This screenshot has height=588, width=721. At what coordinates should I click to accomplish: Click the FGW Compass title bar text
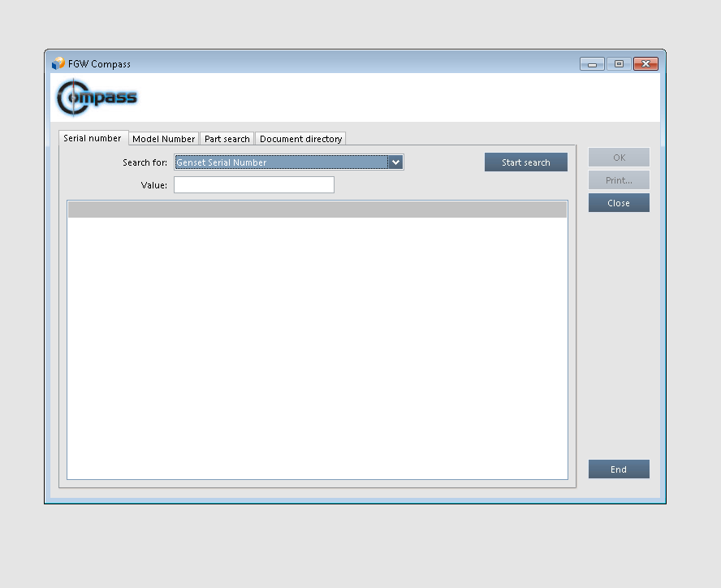[99, 64]
